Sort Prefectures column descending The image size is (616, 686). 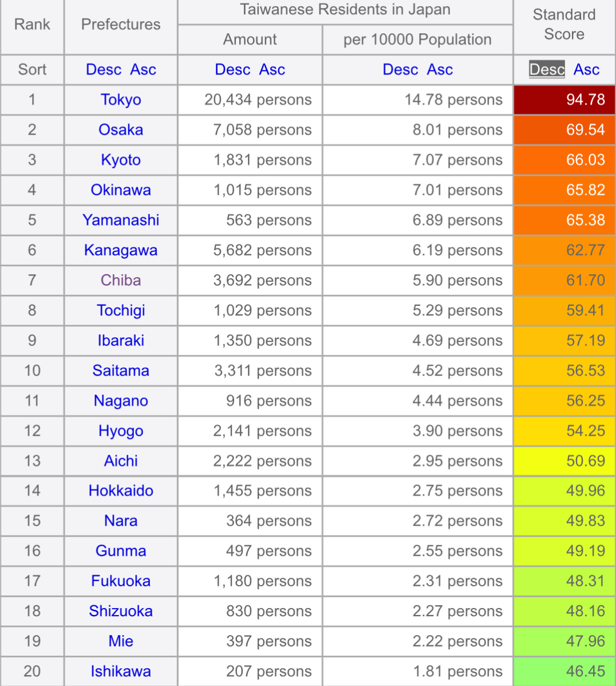pos(103,69)
